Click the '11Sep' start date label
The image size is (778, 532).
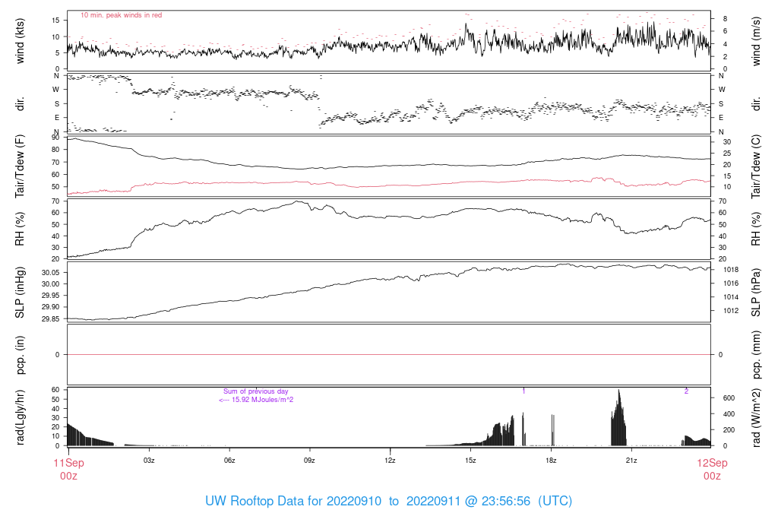click(x=69, y=463)
